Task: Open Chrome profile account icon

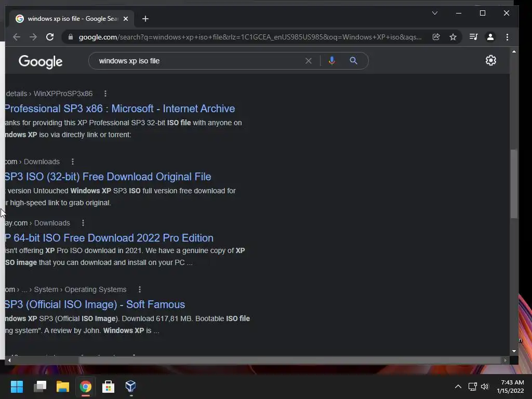Action: (x=490, y=37)
